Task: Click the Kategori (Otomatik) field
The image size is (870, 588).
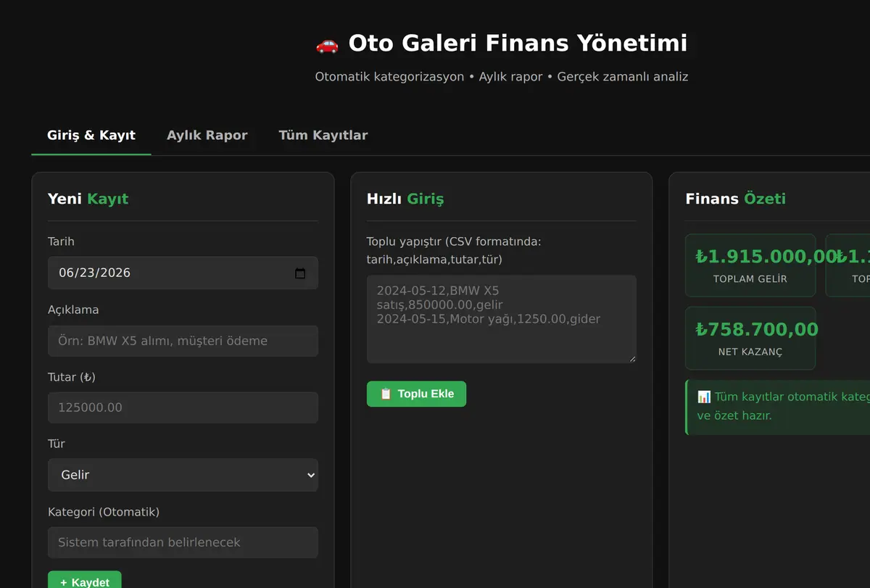Action: [x=183, y=542]
